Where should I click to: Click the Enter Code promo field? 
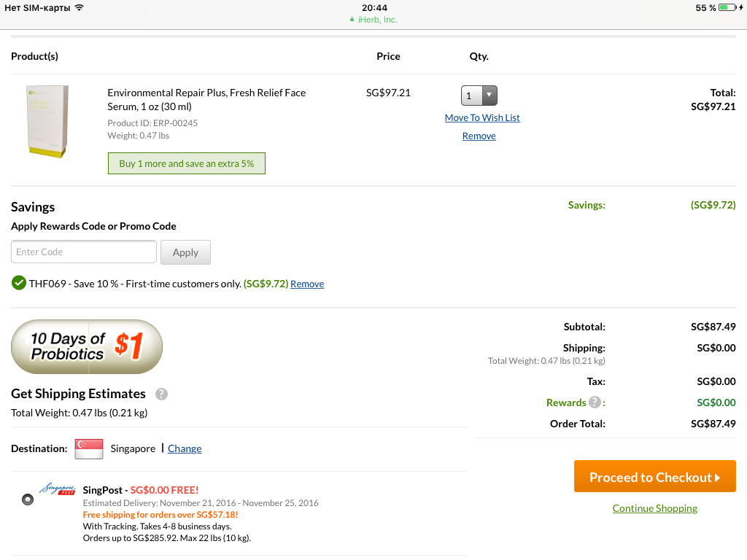(83, 252)
